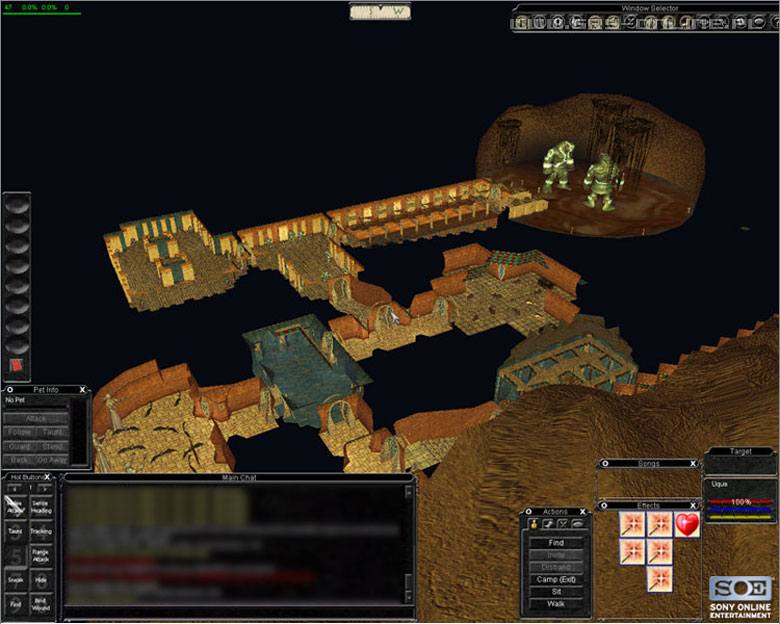This screenshot has height=624, width=780.
Task: Click Main Chat scrollbar up arrow
Action: [x=409, y=493]
